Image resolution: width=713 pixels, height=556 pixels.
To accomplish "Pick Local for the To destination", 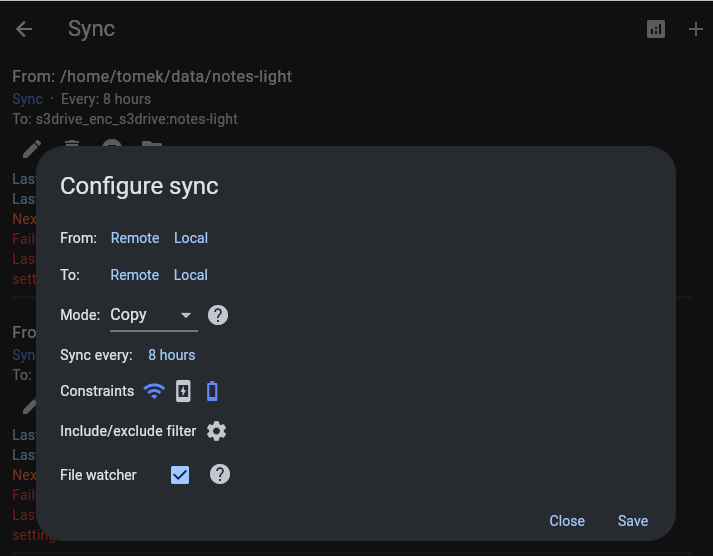I will coord(191,275).
